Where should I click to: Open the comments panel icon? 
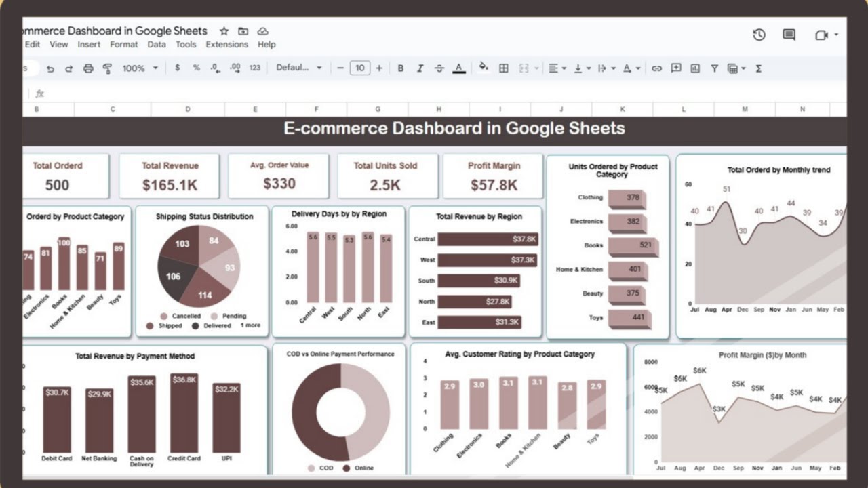point(789,35)
